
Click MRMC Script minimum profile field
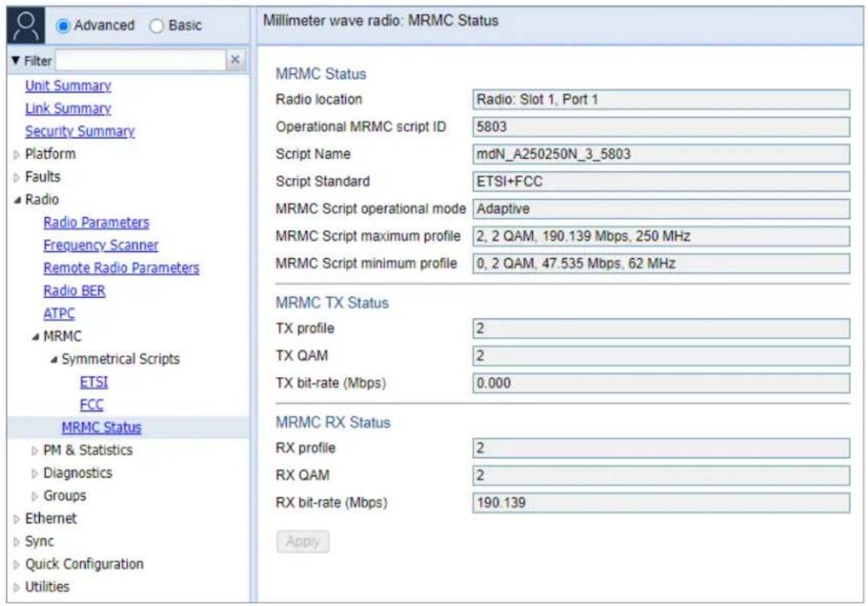(661, 263)
